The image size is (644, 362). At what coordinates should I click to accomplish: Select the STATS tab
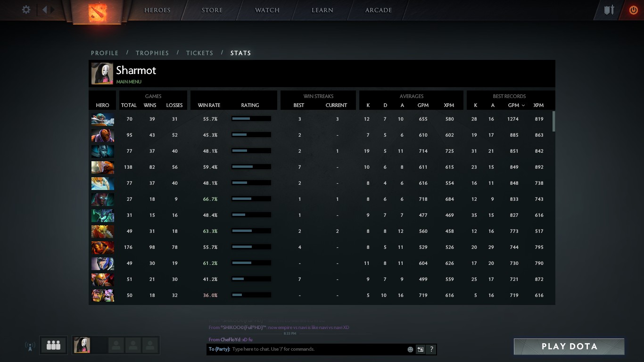[240, 53]
